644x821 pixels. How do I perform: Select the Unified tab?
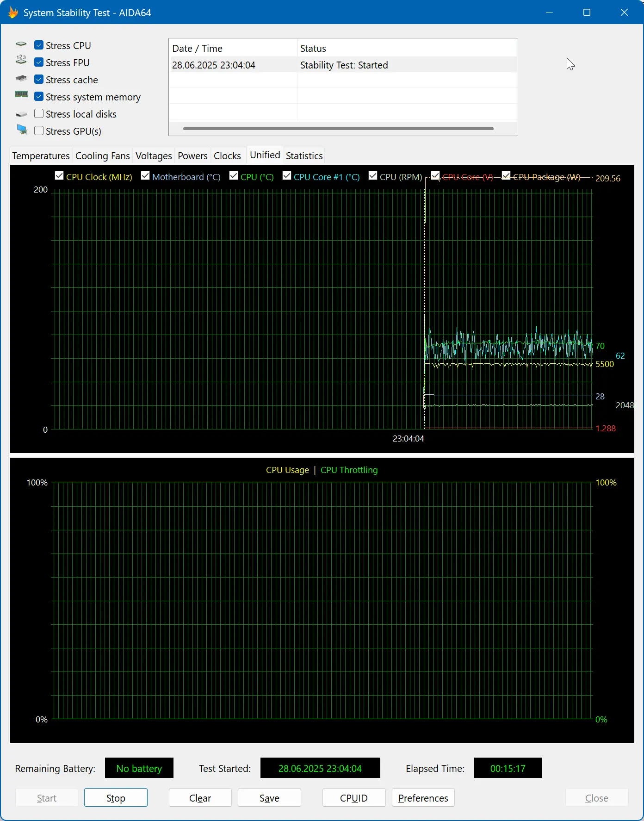[265, 155]
